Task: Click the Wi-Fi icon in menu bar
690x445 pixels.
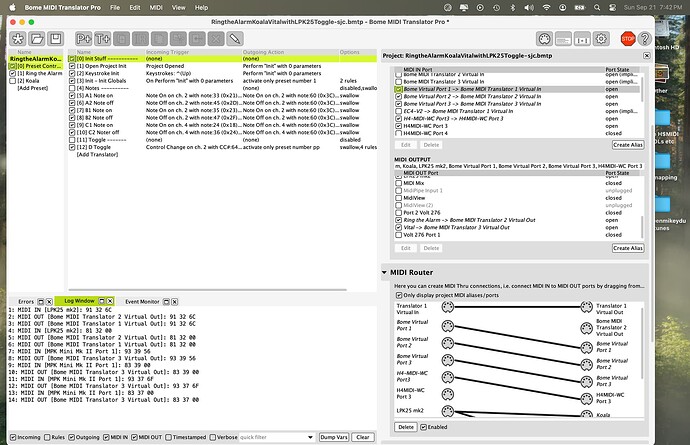Action: (x=546, y=7)
